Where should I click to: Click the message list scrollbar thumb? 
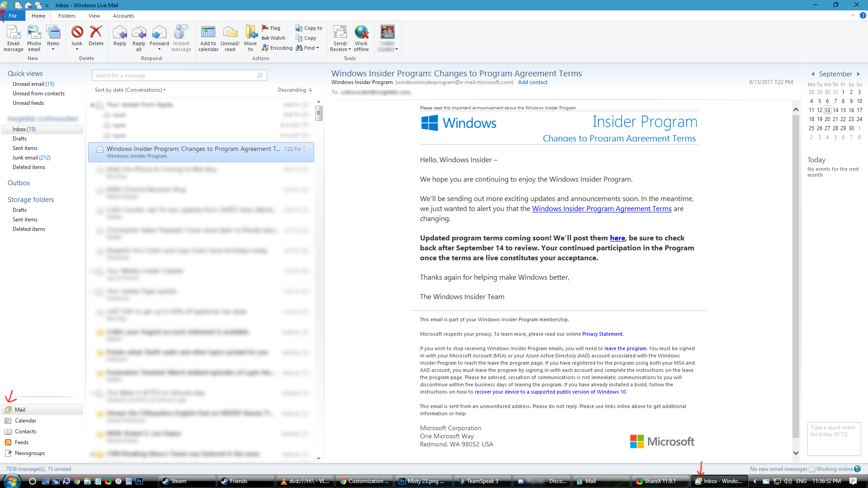tap(319, 113)
